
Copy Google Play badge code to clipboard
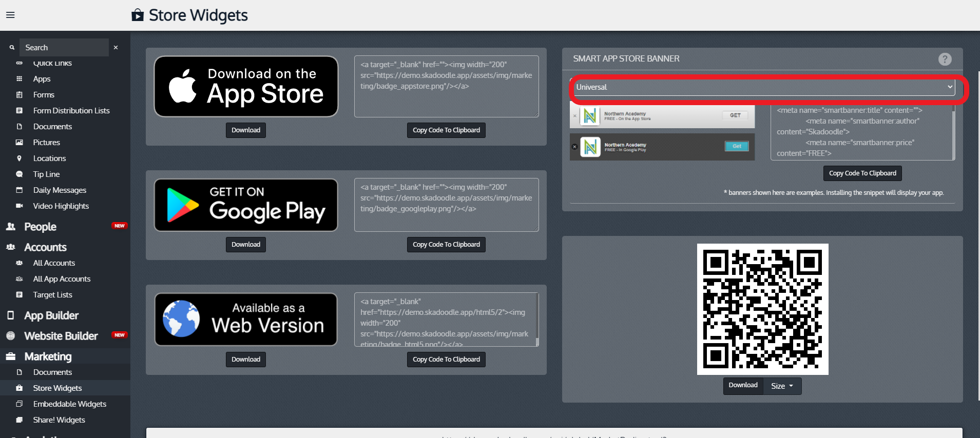pyautogui.click(x=446, y=245)
